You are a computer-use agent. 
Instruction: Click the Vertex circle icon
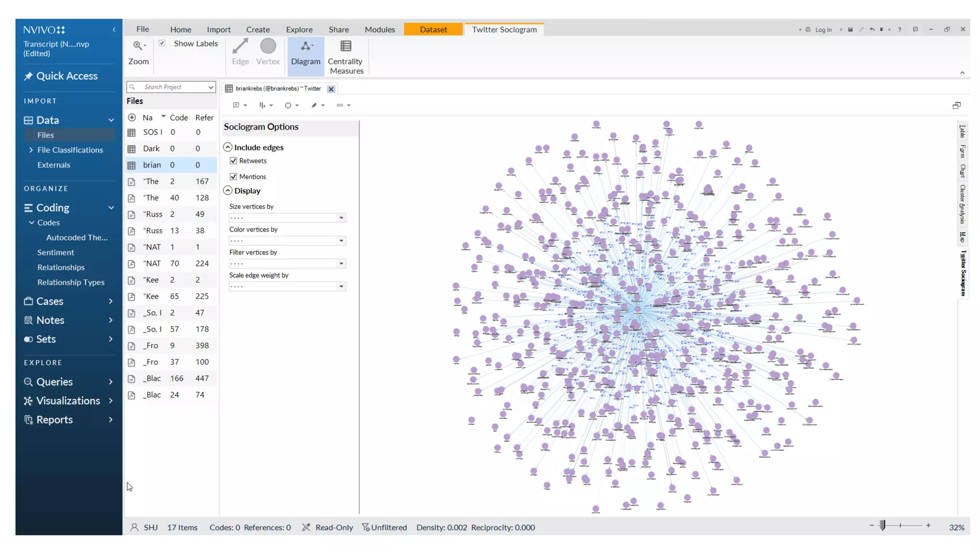tap(268, 46)
